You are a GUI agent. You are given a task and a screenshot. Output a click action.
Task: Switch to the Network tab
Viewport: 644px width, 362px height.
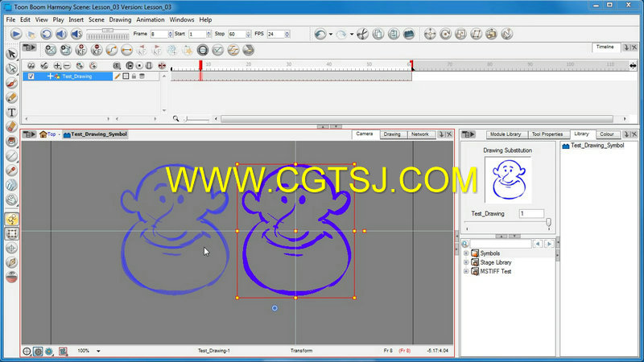click(x=419, y=134)
